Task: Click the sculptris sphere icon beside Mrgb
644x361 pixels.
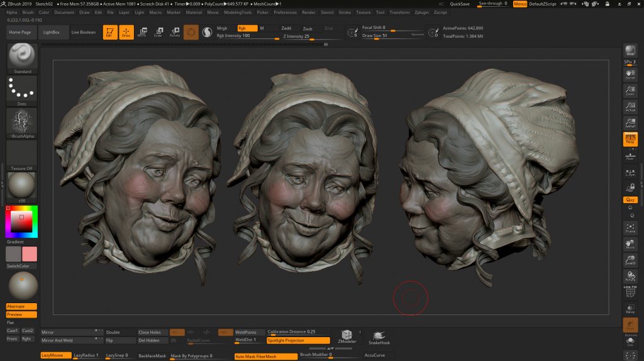Action: pos(208,32)
